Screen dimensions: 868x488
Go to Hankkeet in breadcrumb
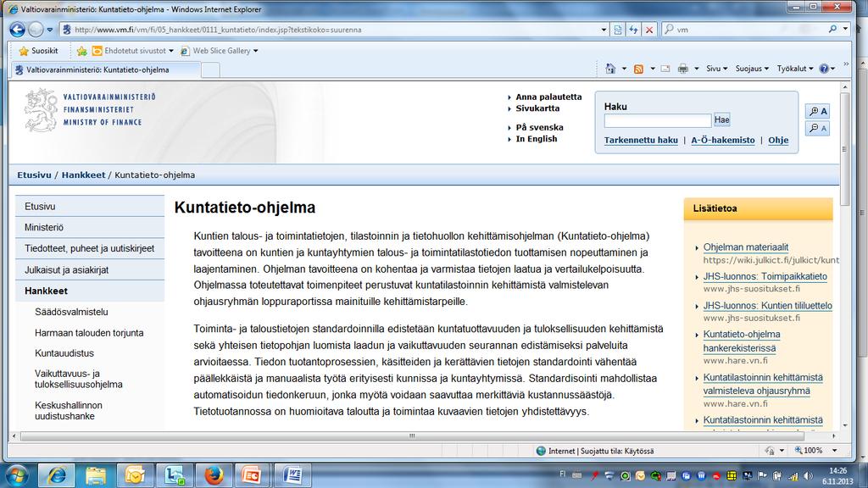[83, 175]
